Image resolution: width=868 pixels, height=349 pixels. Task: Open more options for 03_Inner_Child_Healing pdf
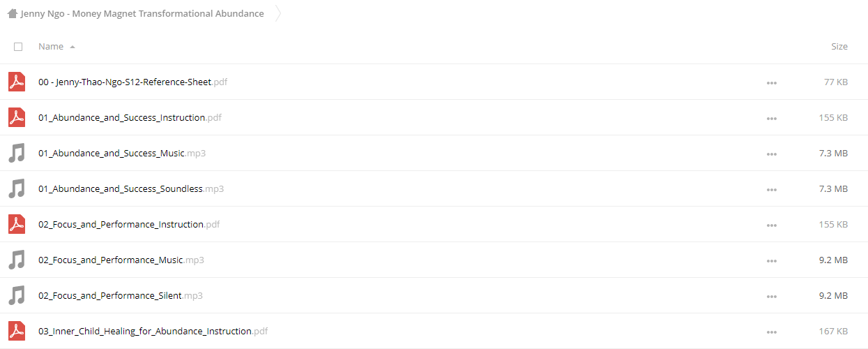coord(771,332)
